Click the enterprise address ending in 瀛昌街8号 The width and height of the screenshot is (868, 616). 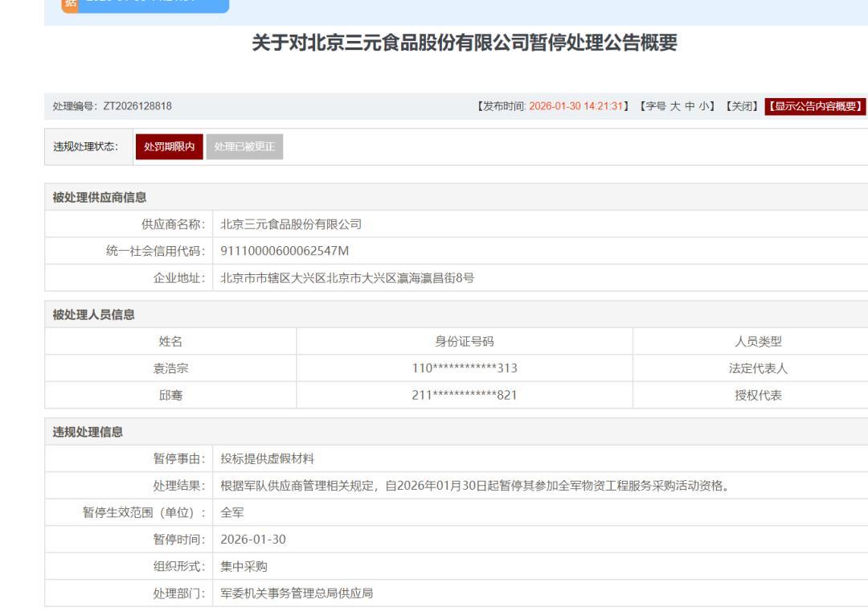coord(346,277)
